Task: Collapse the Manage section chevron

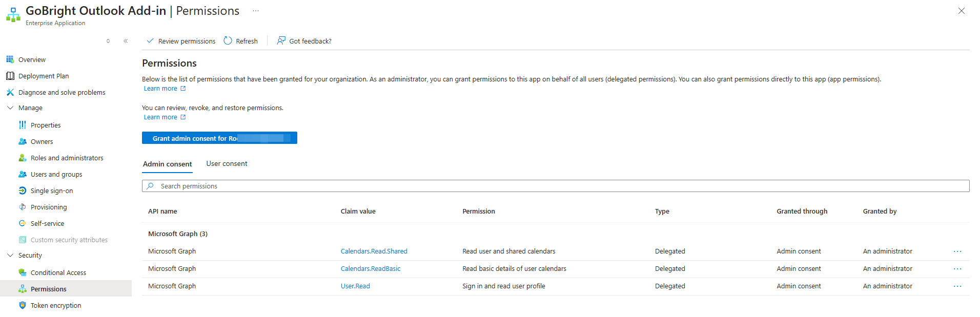Action: point(10,108)
